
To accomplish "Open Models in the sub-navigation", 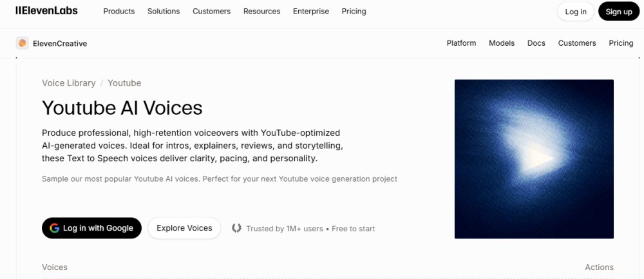I will (x=502, y=43).
